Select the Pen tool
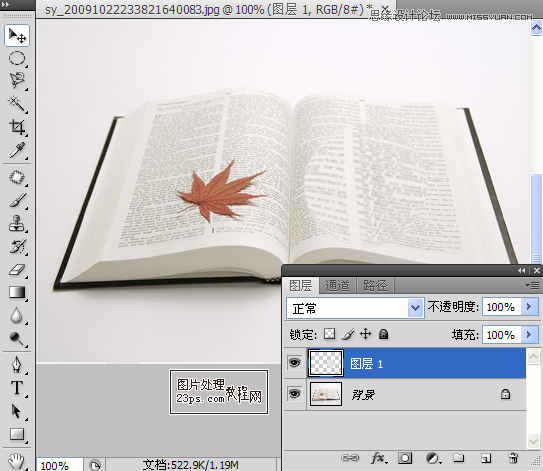 (x=17, y=365)
